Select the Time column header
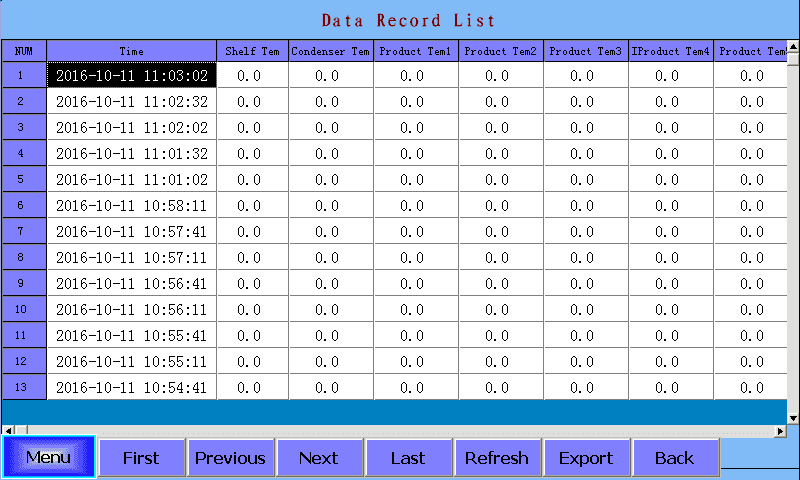 pos(131,51)
